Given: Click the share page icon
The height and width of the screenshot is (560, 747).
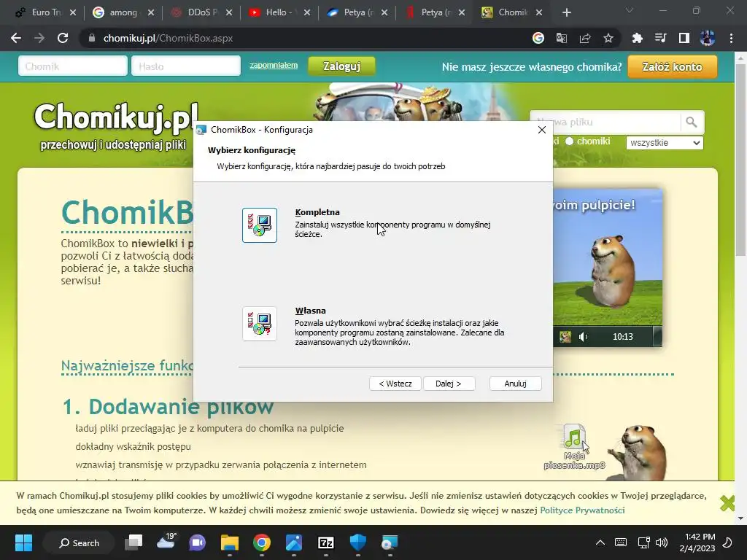Looking at the screenshot, I should [x=585, y=38].
